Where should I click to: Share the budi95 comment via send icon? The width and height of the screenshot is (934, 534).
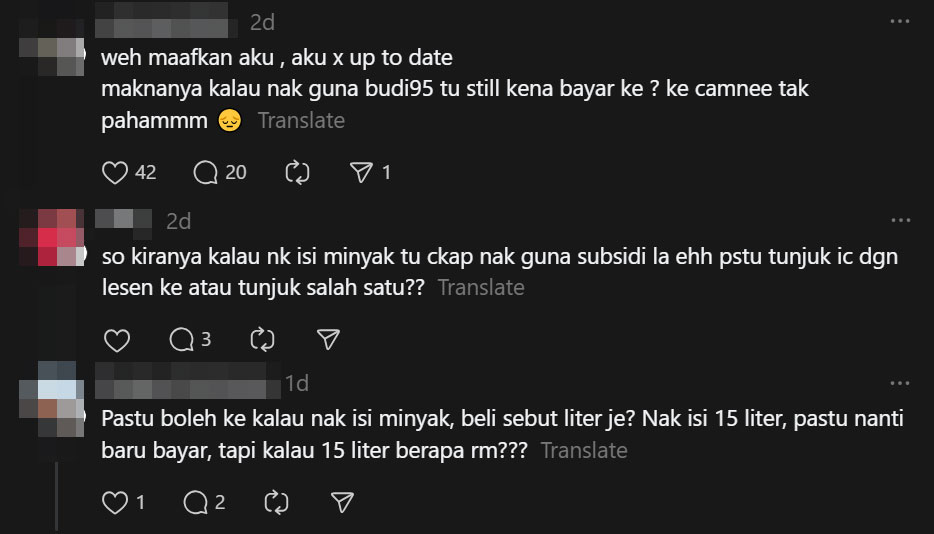pyautogui.click(x=361, y=172)
